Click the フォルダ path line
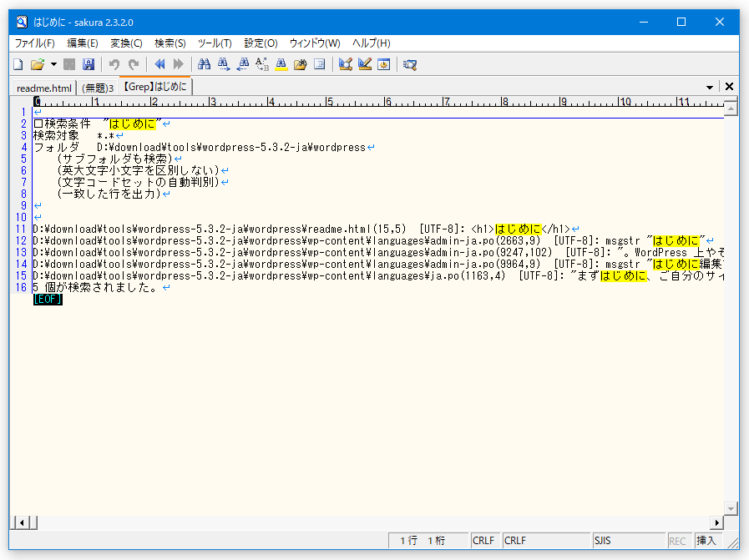 [x=203, y=148]
